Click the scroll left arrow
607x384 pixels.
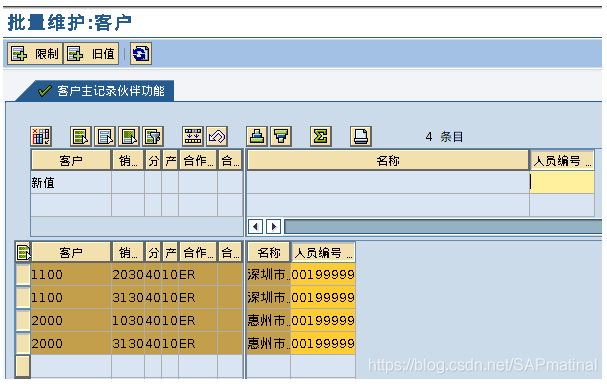(255, 226)
